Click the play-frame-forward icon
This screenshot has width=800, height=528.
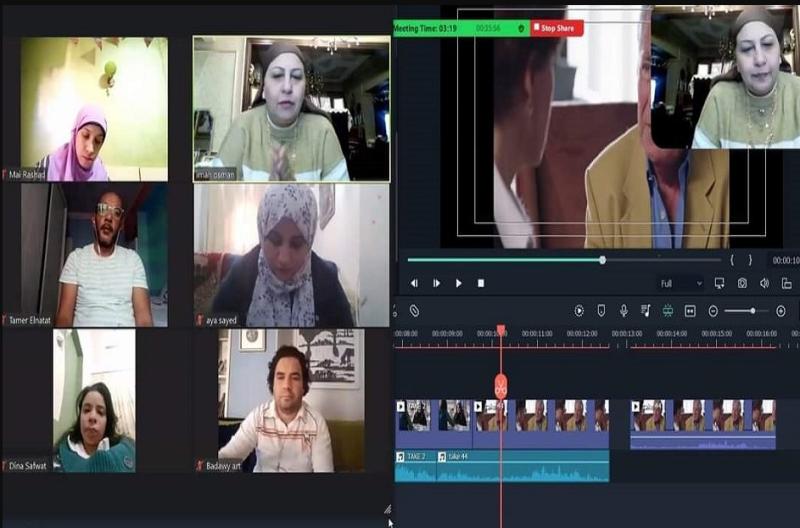(436, 283)
